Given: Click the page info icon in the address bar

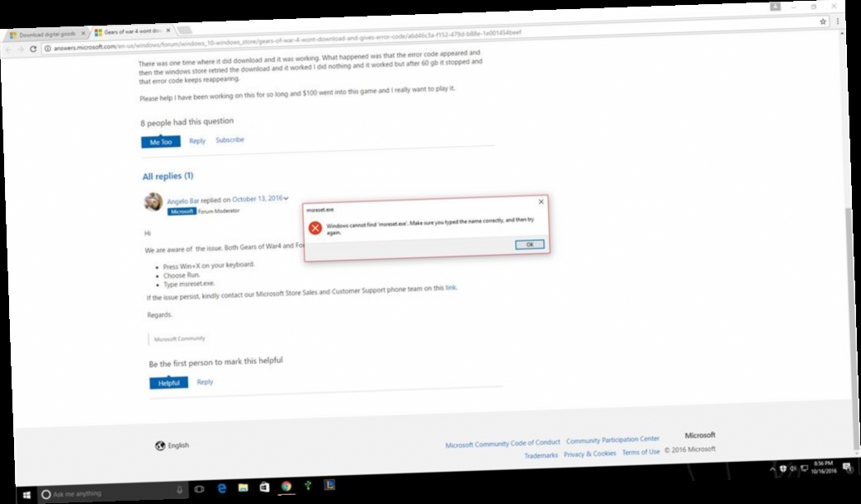Looking at the screenshot, I should [x=47, y=49].
